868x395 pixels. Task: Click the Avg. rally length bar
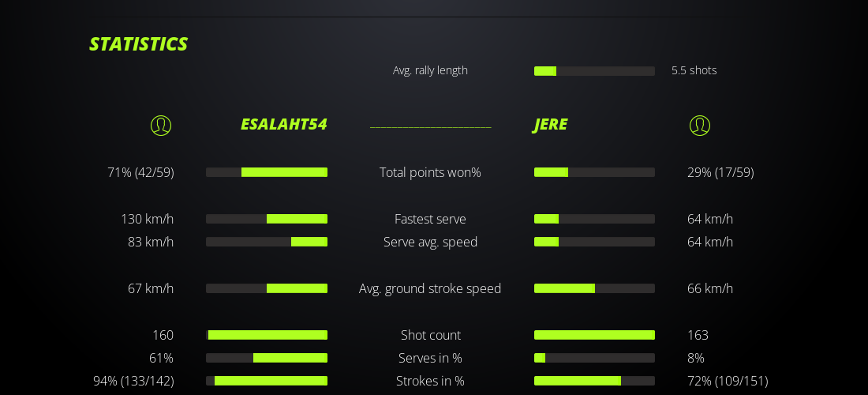(594, 71)
